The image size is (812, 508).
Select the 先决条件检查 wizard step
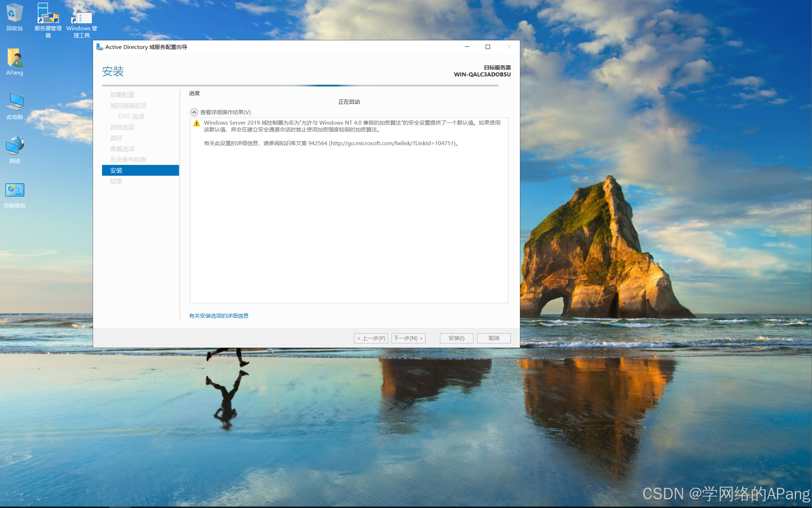point(128,160)
